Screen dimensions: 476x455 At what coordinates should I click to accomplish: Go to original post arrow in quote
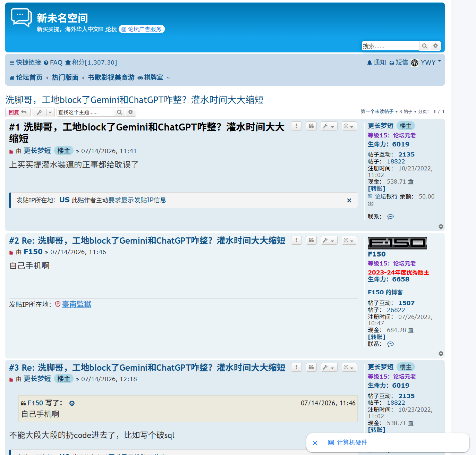pos(72,403)
